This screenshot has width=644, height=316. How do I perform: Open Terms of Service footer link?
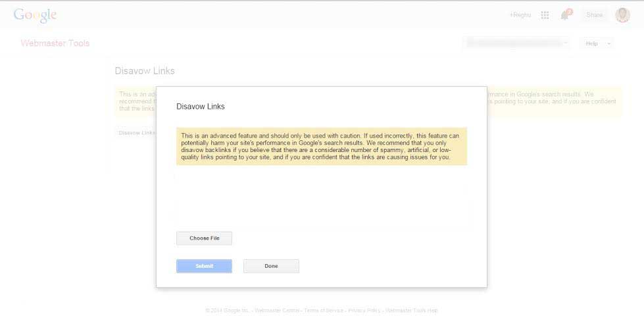[324, 310]
